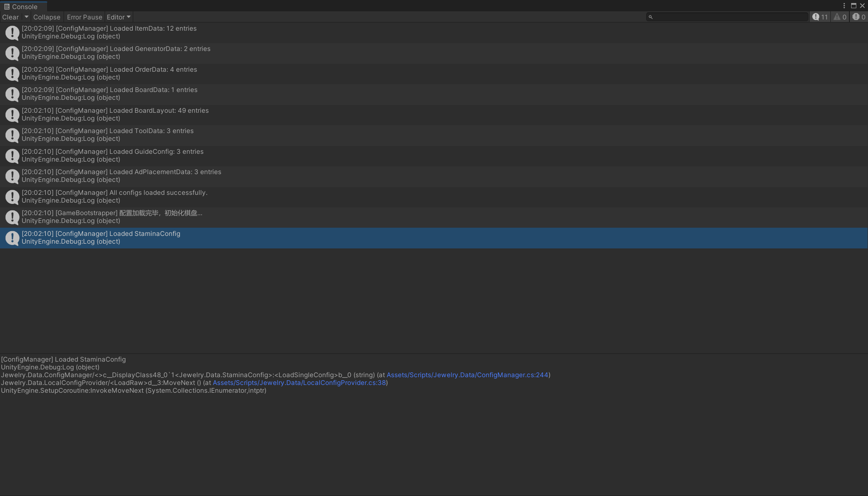Click the Clear button in console toolbar

[10, 17]
